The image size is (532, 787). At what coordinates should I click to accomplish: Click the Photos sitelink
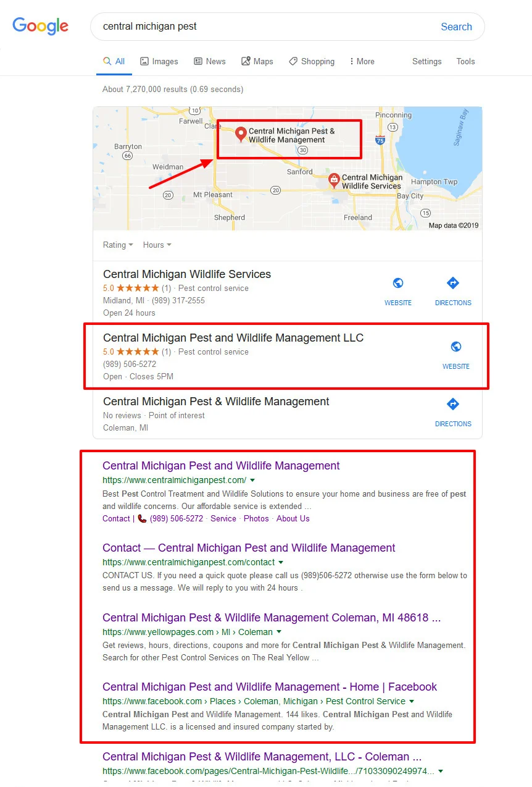coord(256,519)
